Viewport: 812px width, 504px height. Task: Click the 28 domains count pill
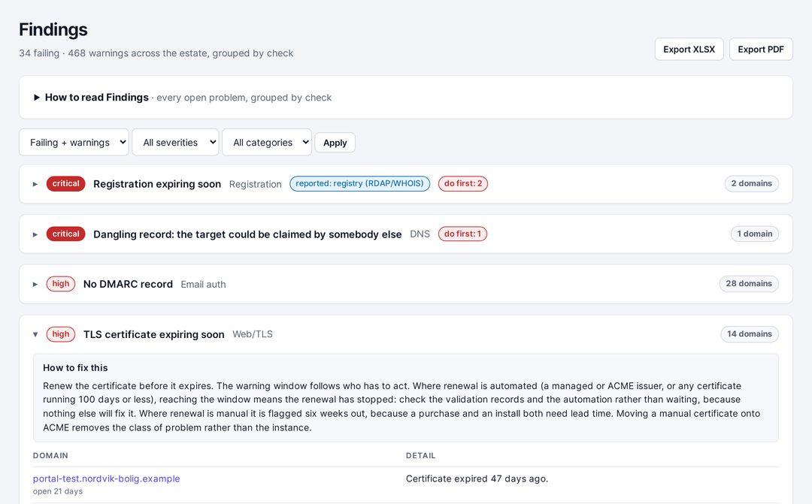(749, 284)
